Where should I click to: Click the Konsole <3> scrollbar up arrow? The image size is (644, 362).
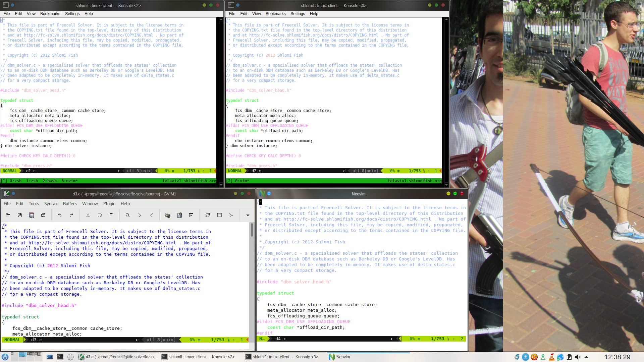[446, 19]
